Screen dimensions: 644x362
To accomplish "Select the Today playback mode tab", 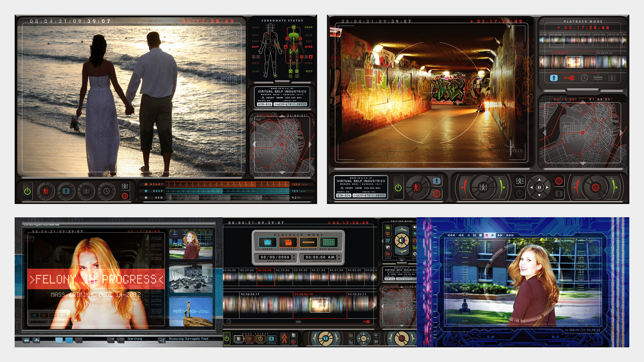I will pos(267,242).
